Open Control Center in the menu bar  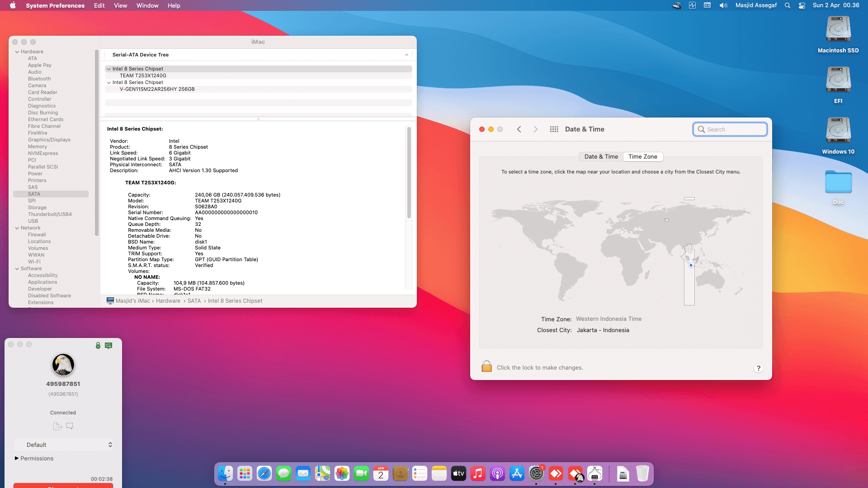coord(802,5)
